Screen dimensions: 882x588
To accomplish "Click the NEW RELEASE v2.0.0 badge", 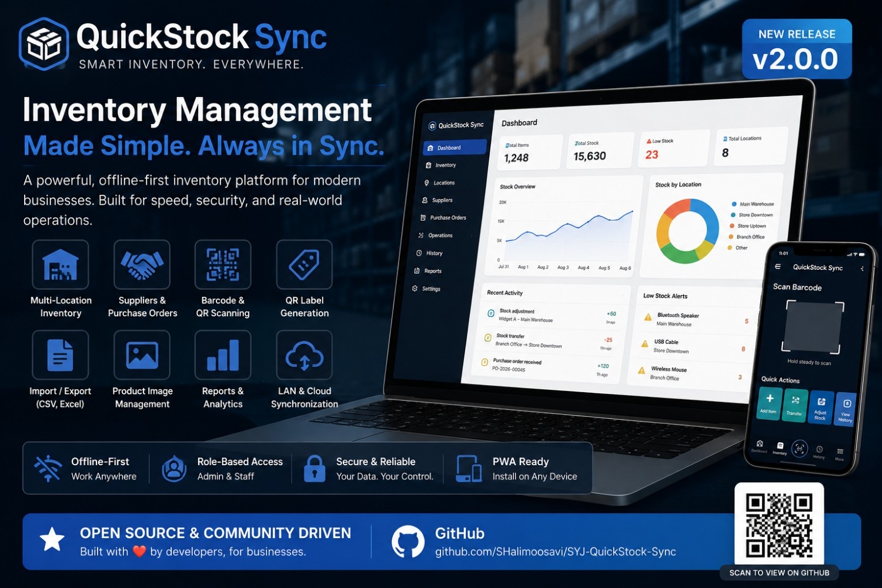I will (x=797, y=49).
